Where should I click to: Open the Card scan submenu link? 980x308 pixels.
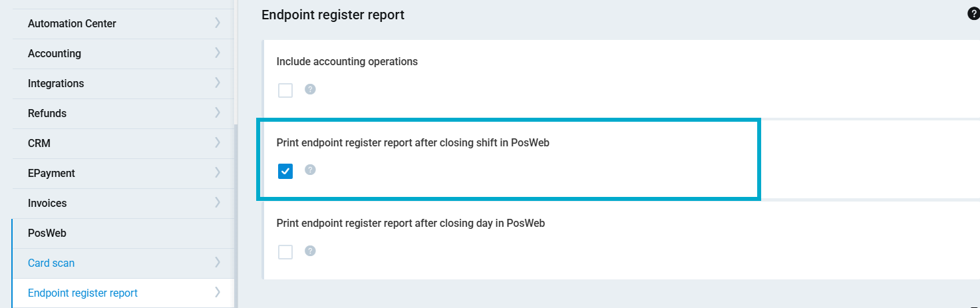[x=51, y=263]
